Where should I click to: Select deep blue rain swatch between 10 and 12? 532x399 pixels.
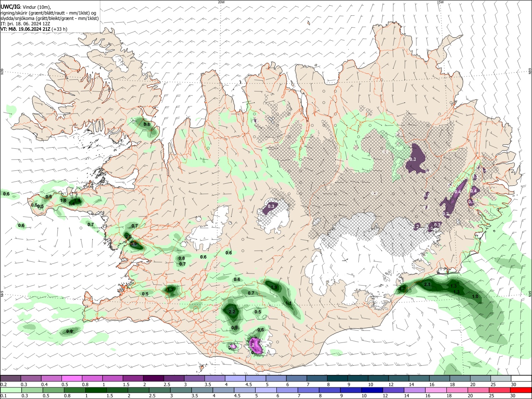(x=372, y=390)
